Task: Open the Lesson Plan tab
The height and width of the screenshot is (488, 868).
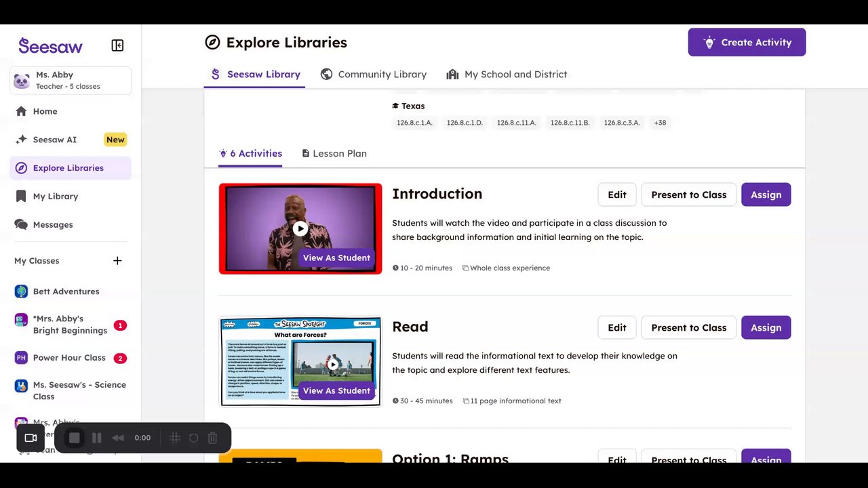Action: click(334, 154)
